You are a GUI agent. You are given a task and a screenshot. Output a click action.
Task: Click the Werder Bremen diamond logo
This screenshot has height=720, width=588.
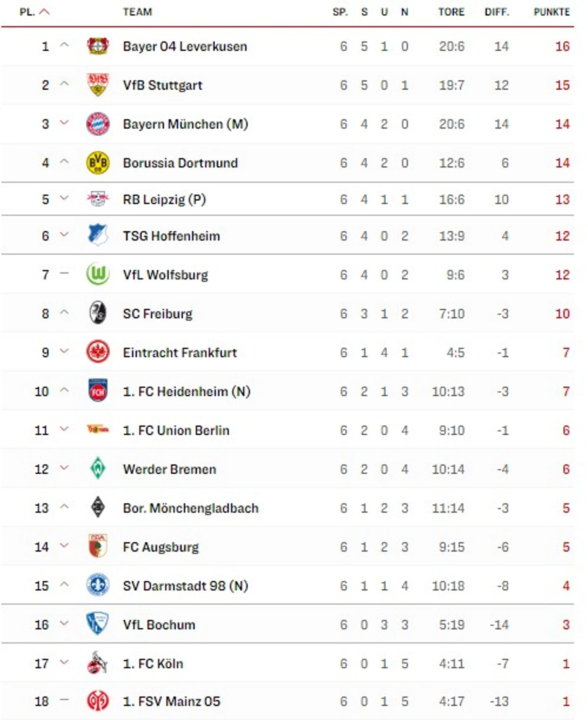[98, 468]
